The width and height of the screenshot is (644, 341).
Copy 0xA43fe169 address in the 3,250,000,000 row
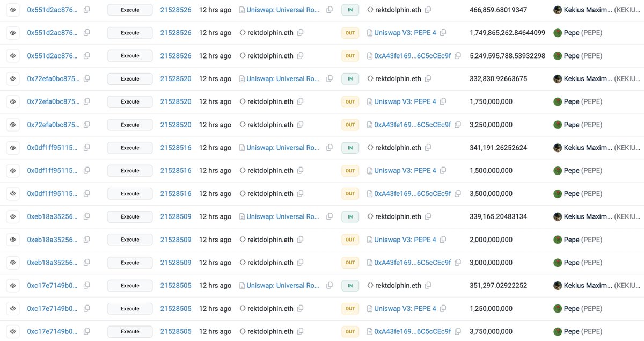[x=458, y=125]
